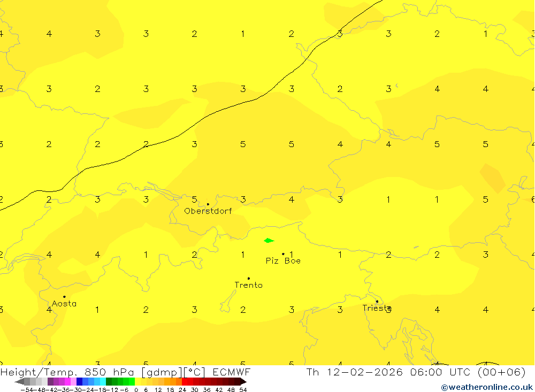Click the ECMWF model name
Image resolution: width=535 pixels, height=392 pixels.
point(231,372)
